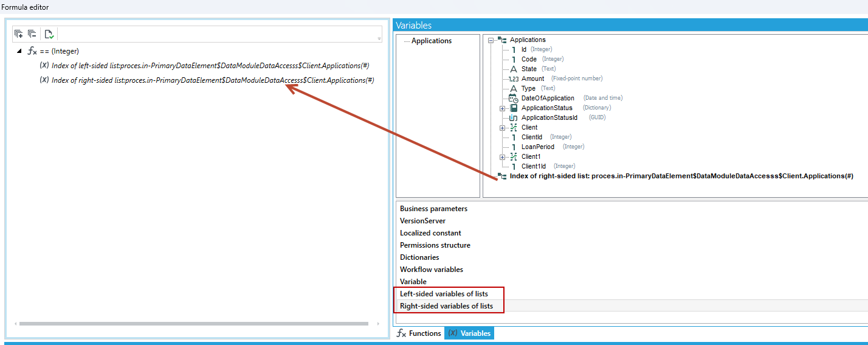Select bold Index of right-sided list tree node
Image resolution: width=868 pixels, height=345 pixels.
tap(681, 176)
